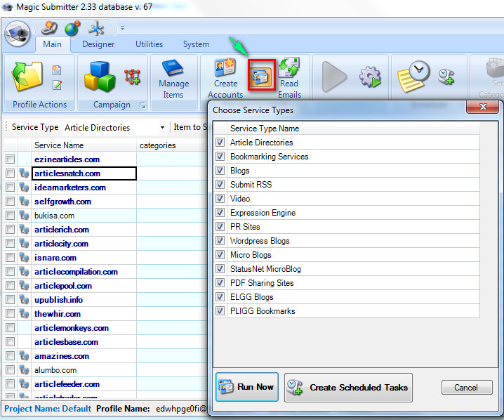The height and width of the screenshot is (420, 504).
Task: Click the Service Type Name column header
Action: coord(353,129)
